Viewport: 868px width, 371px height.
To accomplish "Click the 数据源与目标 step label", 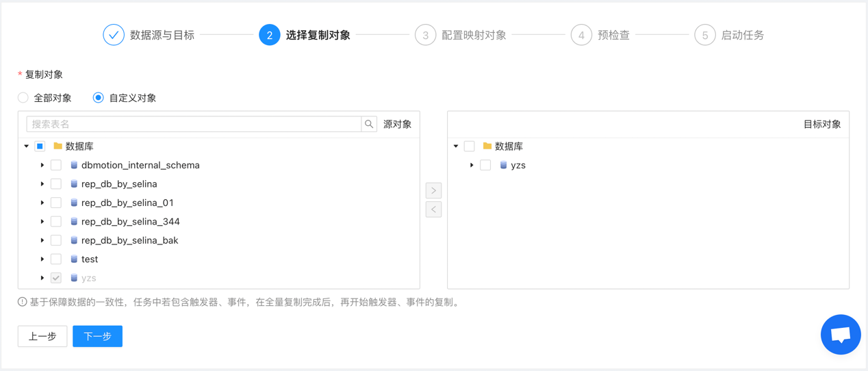I will (162, 35).
